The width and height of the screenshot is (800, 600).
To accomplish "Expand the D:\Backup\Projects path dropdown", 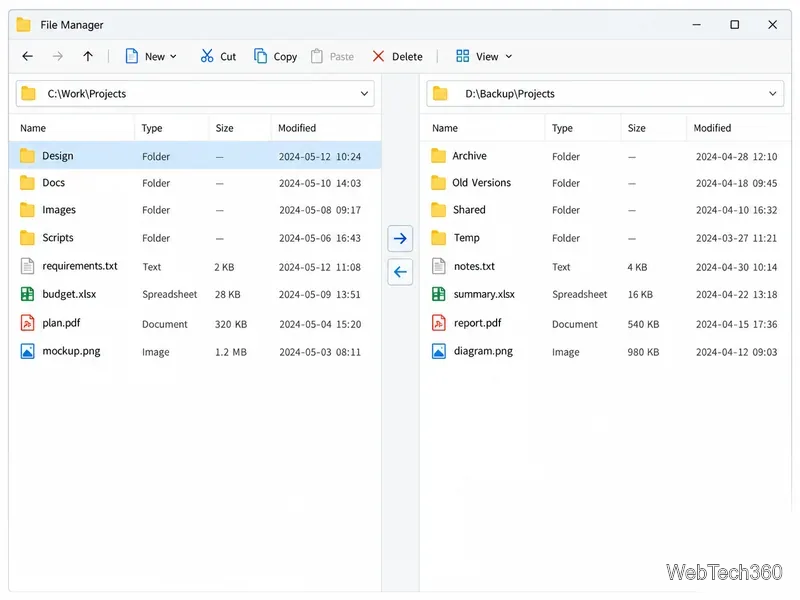I will [772, 93].
